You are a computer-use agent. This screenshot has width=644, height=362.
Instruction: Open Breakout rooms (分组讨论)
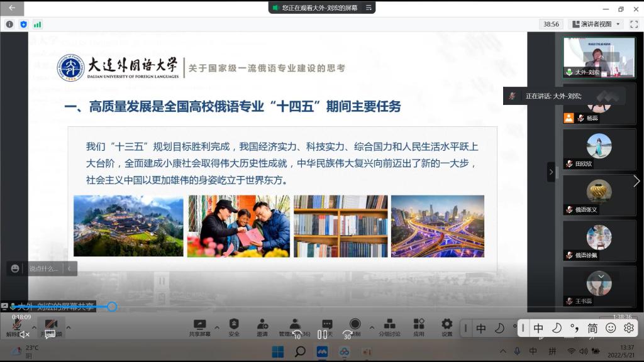point(389,327)
